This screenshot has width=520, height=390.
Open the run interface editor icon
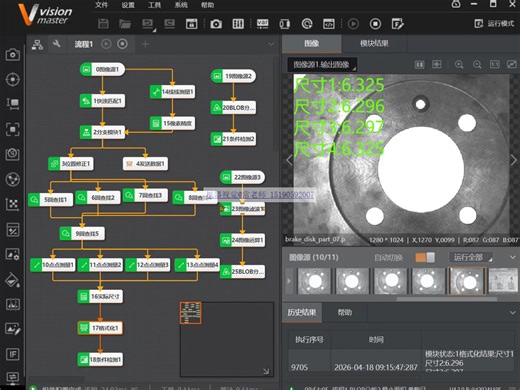[398, 24]
